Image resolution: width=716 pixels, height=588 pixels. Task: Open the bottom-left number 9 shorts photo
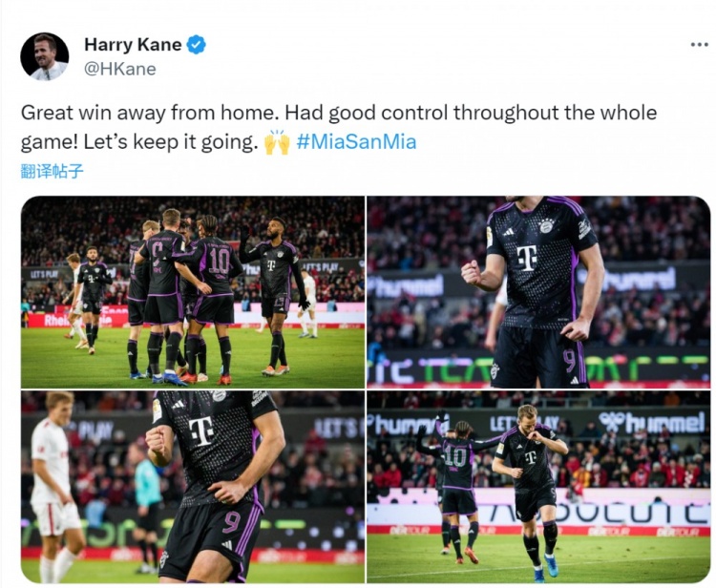[193, 487]
